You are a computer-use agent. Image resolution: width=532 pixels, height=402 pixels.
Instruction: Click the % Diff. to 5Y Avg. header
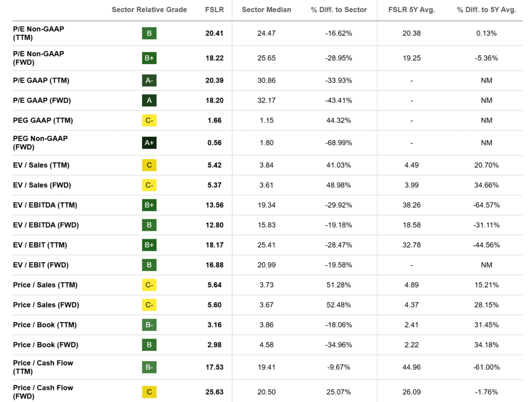pyautogui.click(x=486, y=10)
